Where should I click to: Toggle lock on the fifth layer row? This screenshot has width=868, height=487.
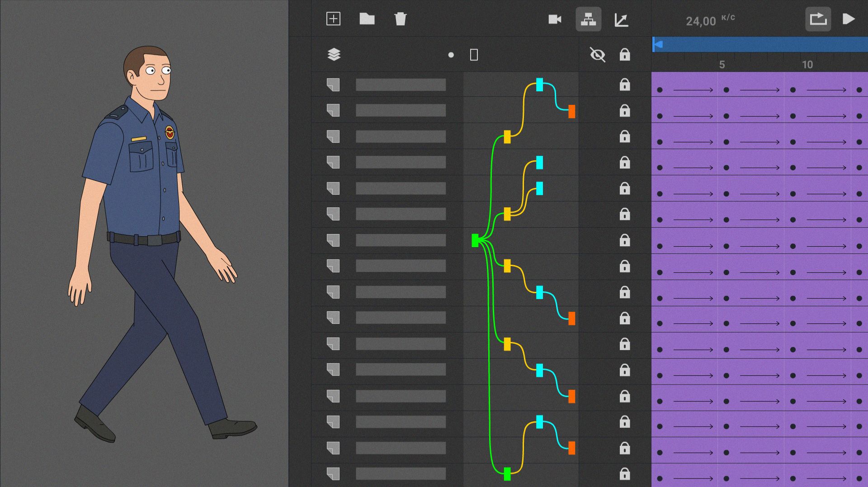pos(624,188)
